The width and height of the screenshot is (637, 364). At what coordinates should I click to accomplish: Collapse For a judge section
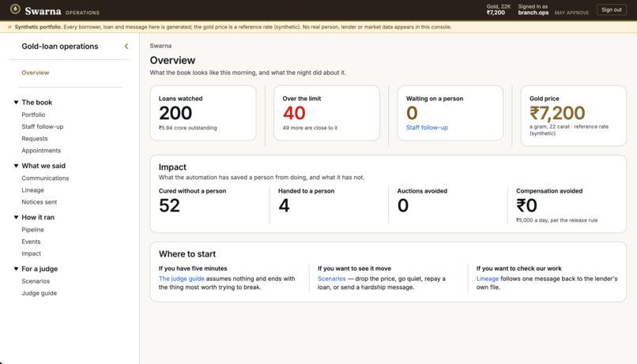17,268
